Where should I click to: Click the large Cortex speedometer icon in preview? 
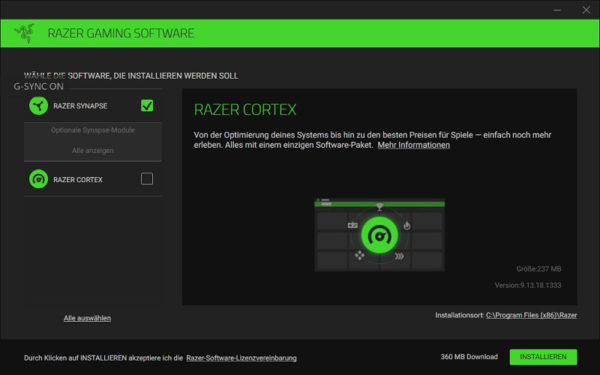point(379,235)
